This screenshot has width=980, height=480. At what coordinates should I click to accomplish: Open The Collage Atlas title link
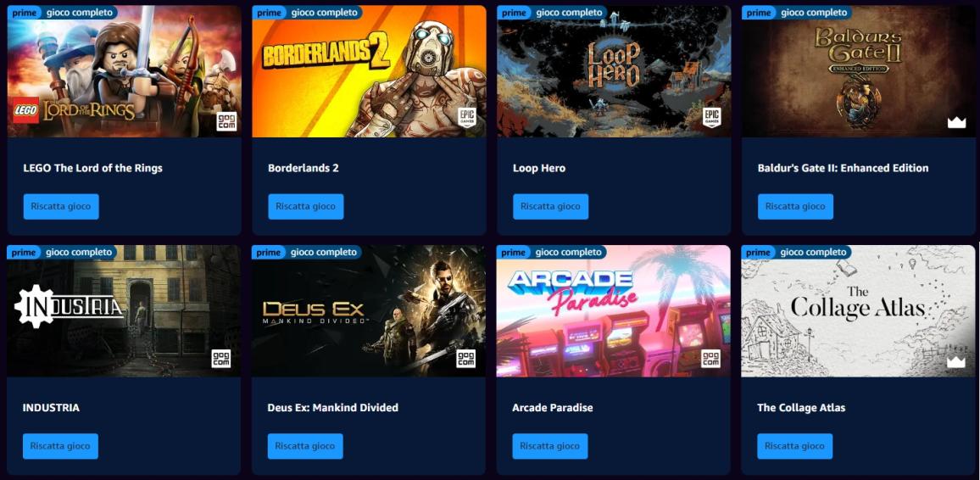tap(801, 408)
